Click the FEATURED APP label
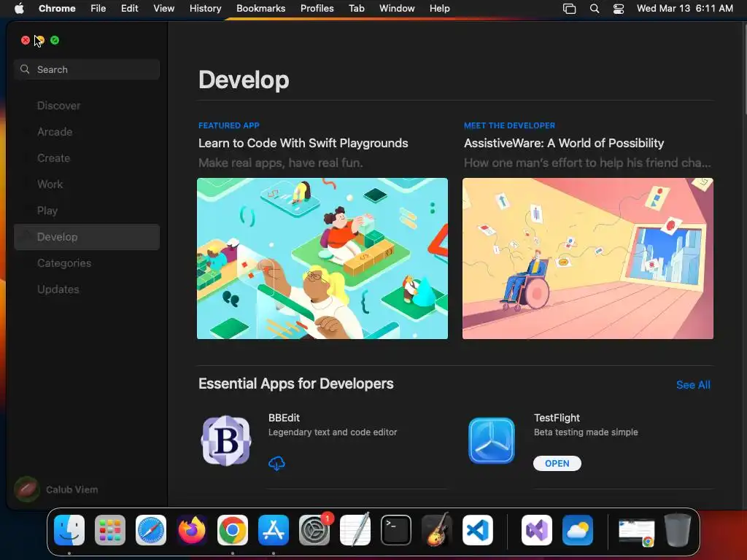This screenshot has width=747, height=560. tap(228, 125)
